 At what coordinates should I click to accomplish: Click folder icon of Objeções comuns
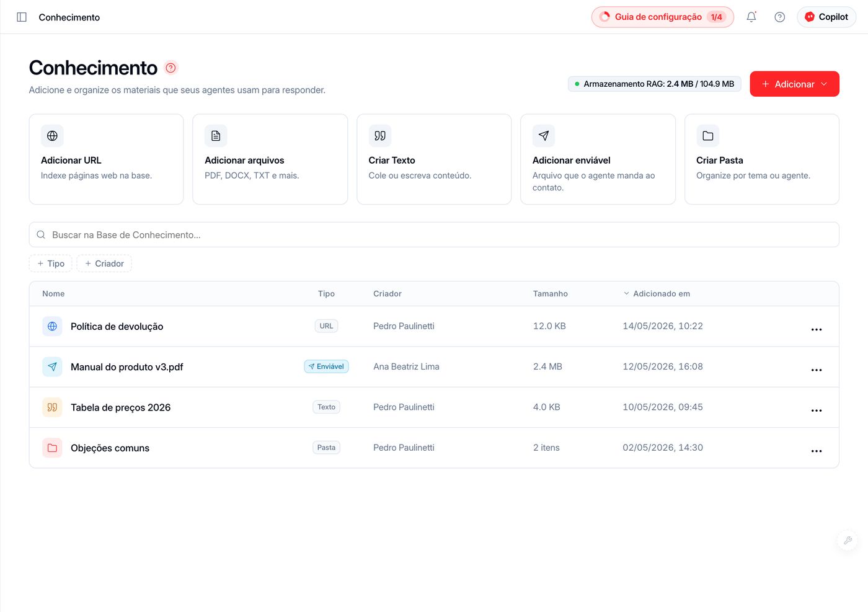coord(53,448)
